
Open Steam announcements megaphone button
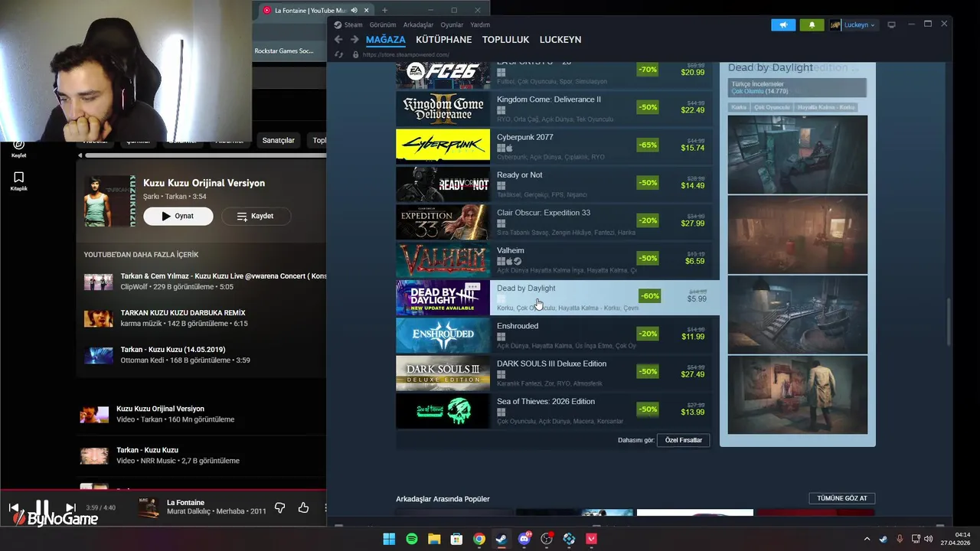[x=783, y=25]
